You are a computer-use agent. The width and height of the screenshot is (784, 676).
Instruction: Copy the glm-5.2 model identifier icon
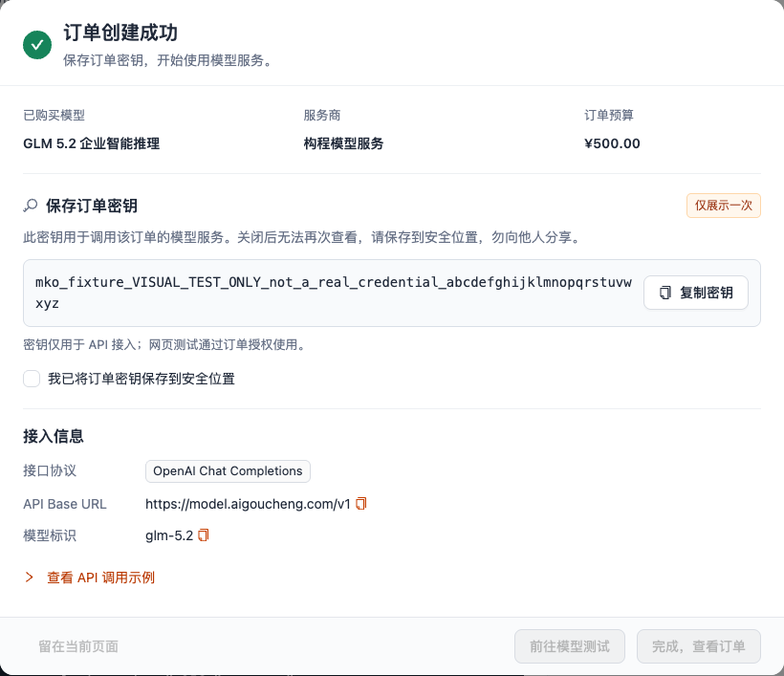[203, 535]
